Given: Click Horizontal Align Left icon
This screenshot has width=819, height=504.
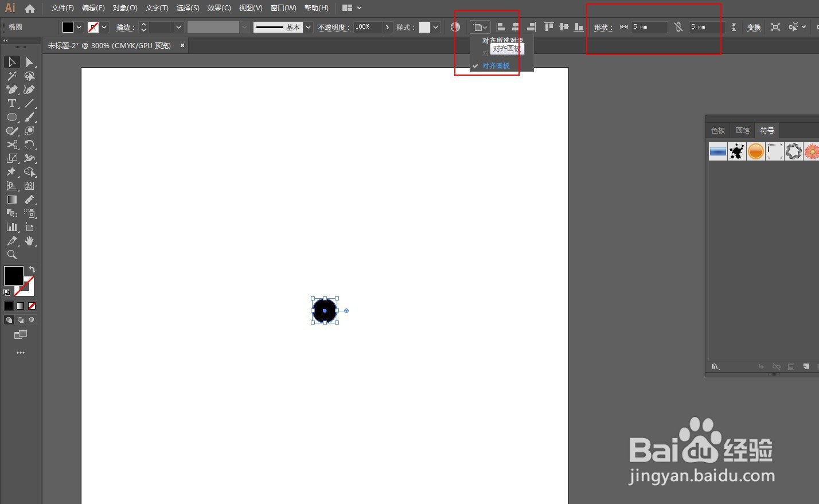Looking at the screenshot, I should pos(501,27).
